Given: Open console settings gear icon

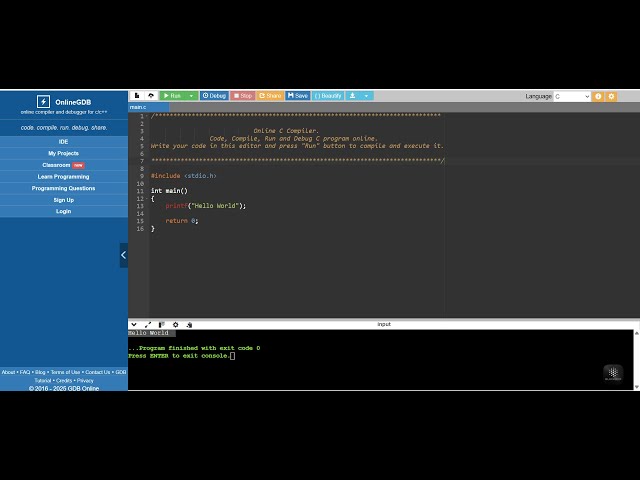Looking at the screenshot, I should [176, 324].
